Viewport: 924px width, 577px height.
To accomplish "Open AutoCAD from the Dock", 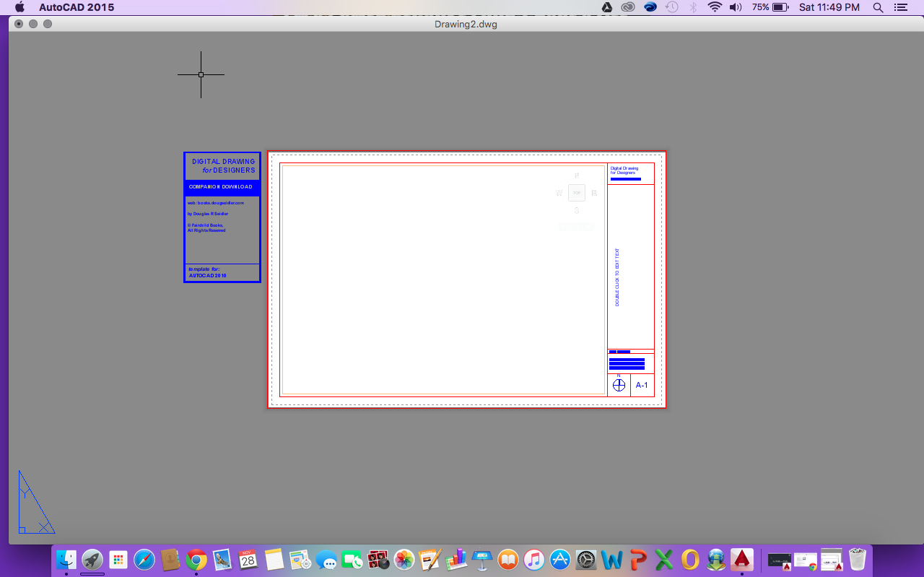I will coord(743,560).
